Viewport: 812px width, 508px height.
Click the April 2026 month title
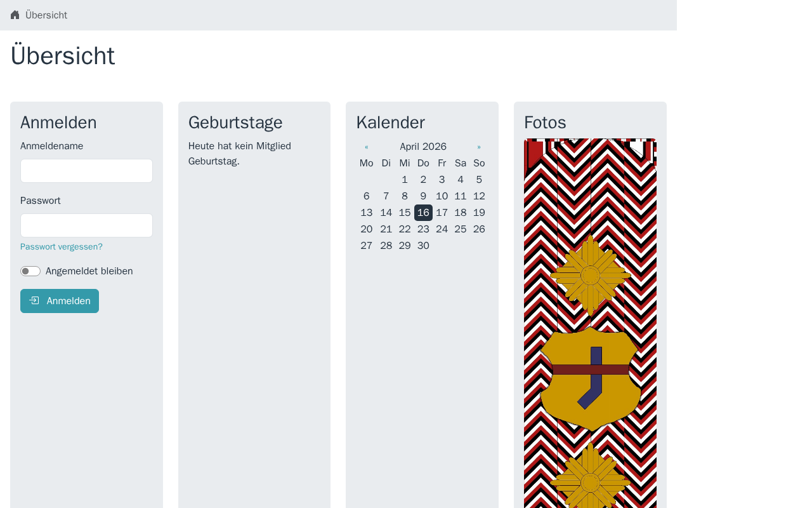click(x=423, y=147)
